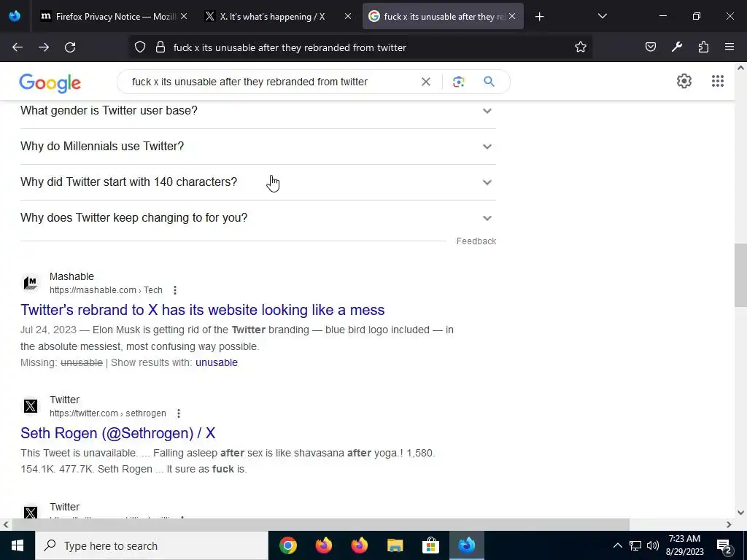Open the Extensions puzzle icon
Screen dimensions: 747x560
point(703,47)
